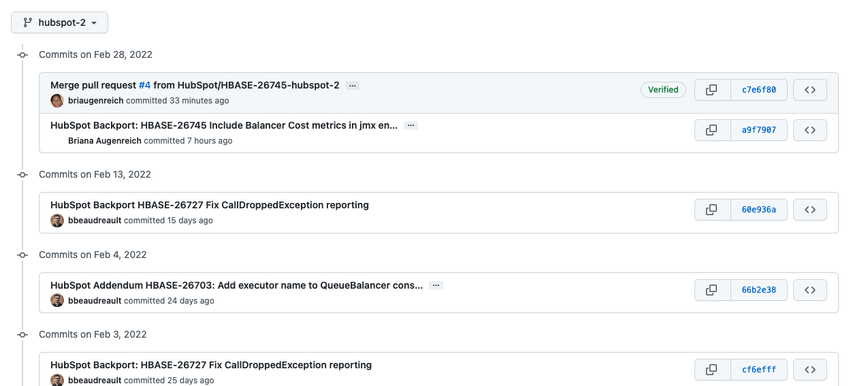Open commit hash a9f7907
The width and height of the screenshot is (868, 386).
759,130
